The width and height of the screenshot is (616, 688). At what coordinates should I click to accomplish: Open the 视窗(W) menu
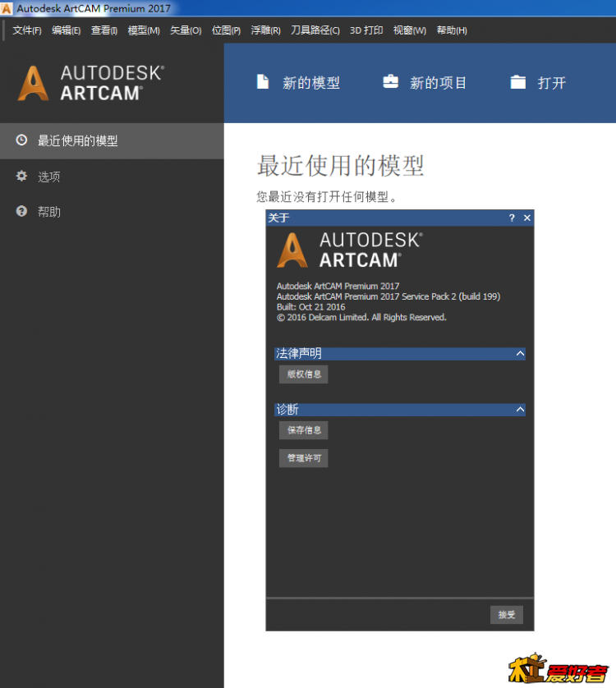410,30
